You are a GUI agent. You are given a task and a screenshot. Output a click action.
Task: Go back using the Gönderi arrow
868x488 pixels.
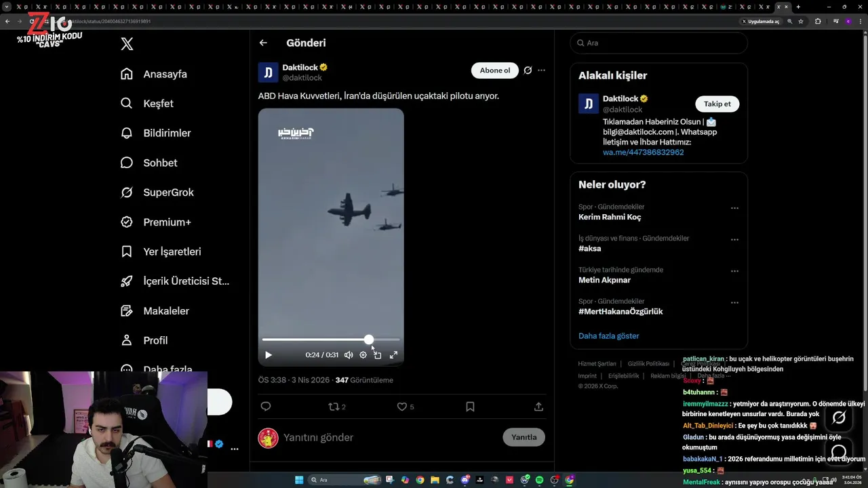coord(263,43)
